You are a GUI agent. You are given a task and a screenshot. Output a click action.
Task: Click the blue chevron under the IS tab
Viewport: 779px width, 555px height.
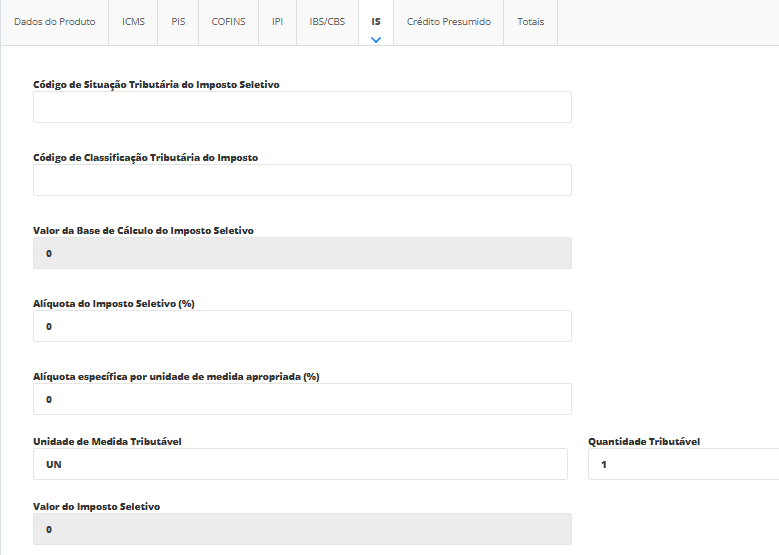point(376,40)
